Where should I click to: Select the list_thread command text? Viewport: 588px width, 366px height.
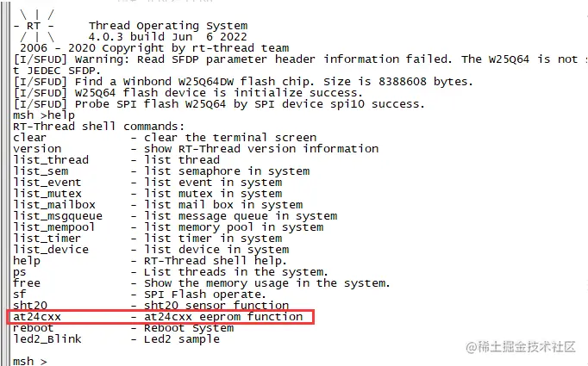51,160
